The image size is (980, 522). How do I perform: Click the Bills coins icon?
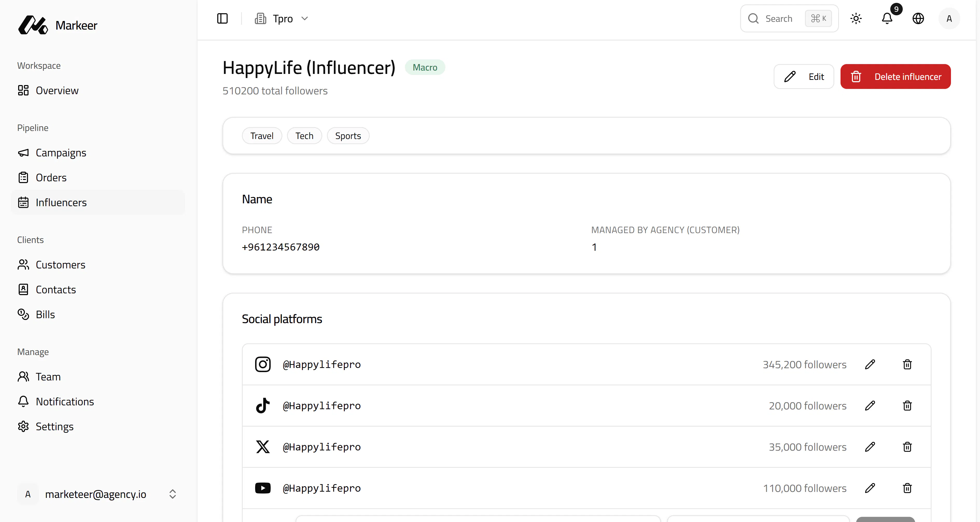click(23, 314)
